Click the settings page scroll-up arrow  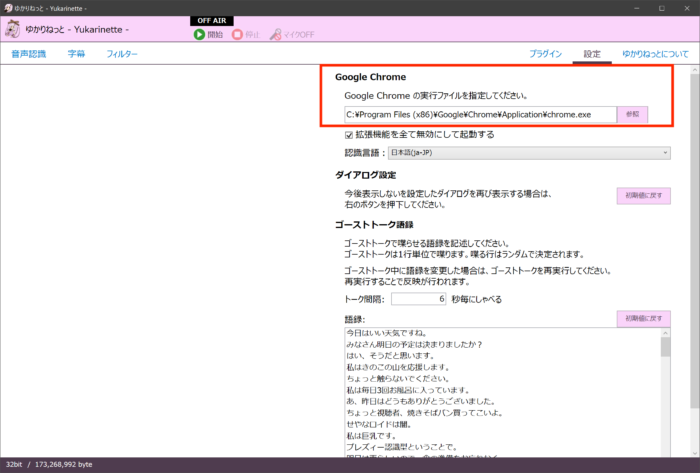click(695, 70)
